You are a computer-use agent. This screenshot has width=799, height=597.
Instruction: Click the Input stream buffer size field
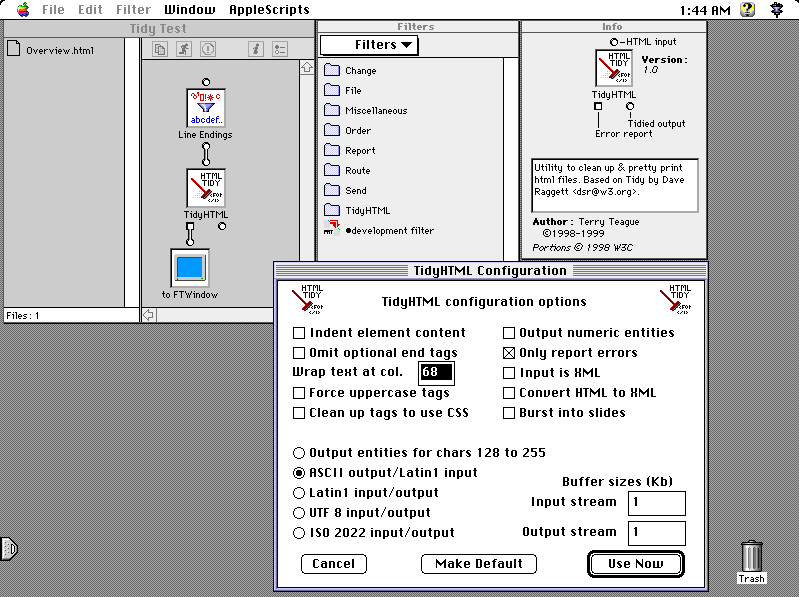point(657,503)
